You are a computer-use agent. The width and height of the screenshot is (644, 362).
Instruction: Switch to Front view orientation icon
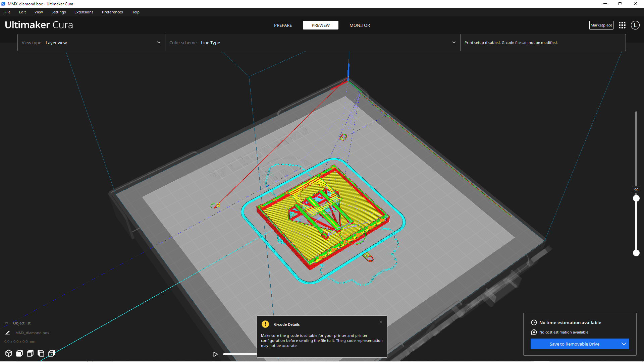[x=19, y=353]
